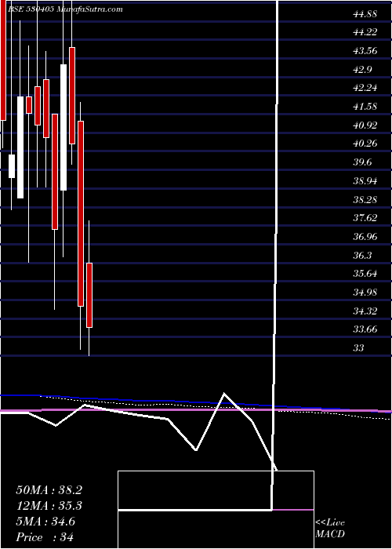Click the 36.3 price axis label

[x=362, y=255]
